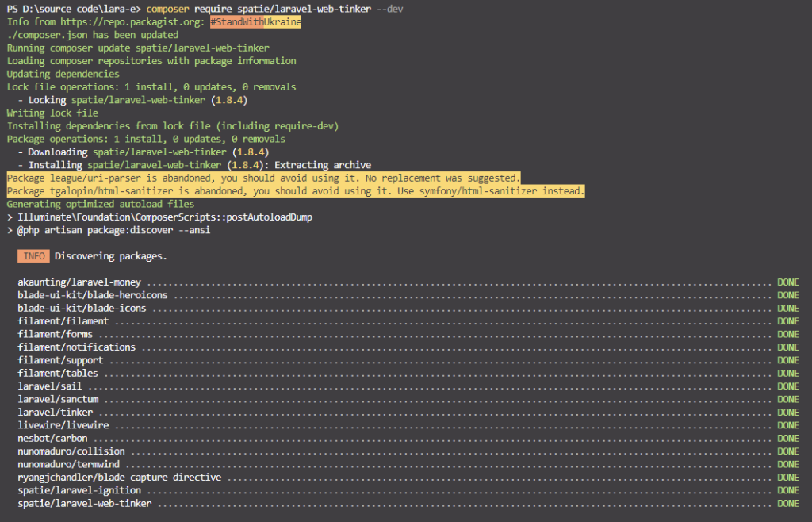Select the highlighted #StandWithUkraine text
Screen dimensions: 812x522
pos(255,21)
